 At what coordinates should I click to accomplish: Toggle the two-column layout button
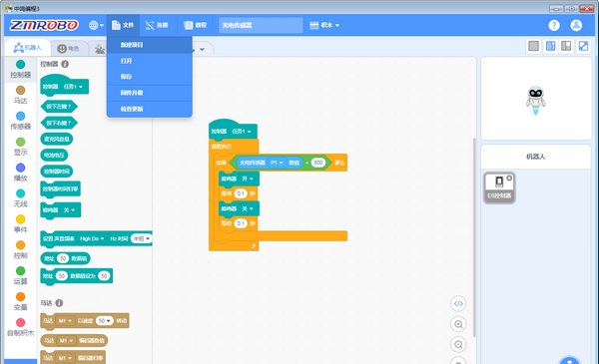click(550, 46)
